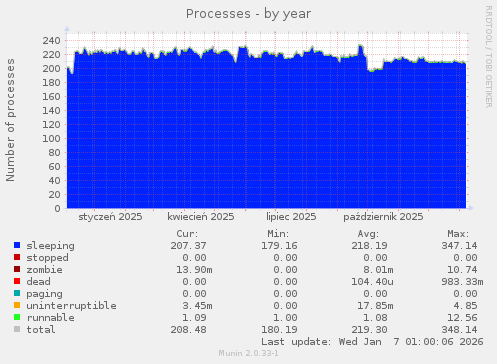Click the 'październik 2025' axis label
This screenshot has width=497, height=364.
[383, 217]
